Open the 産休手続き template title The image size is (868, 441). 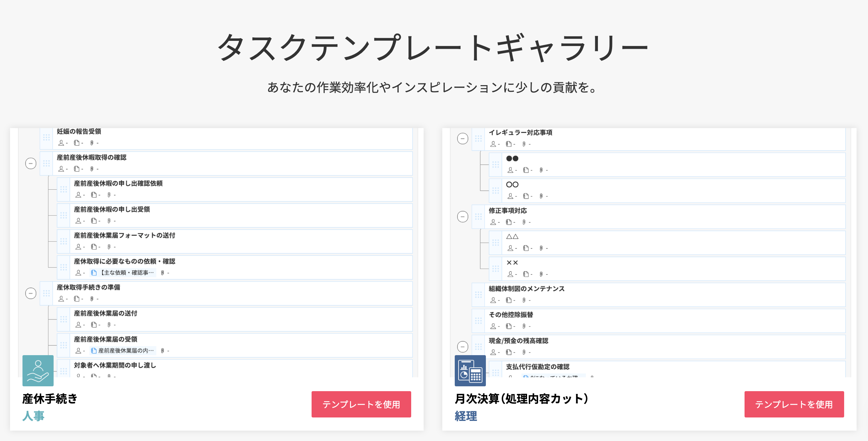(50, 399)
